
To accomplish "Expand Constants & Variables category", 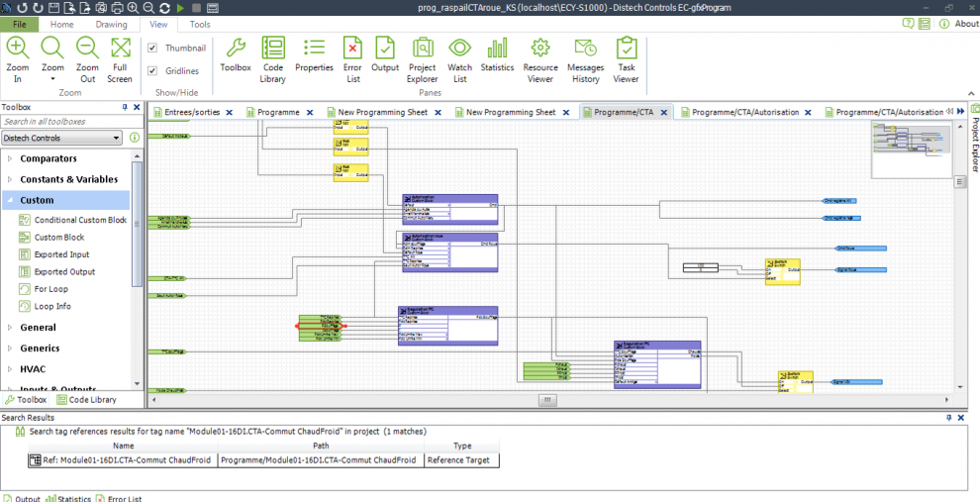I will click(x=9, y=179).
